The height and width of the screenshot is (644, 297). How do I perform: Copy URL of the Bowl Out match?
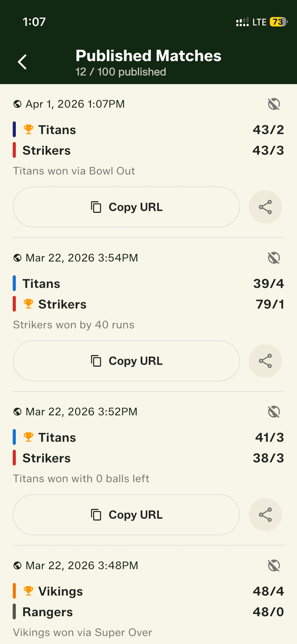(126, 207)
